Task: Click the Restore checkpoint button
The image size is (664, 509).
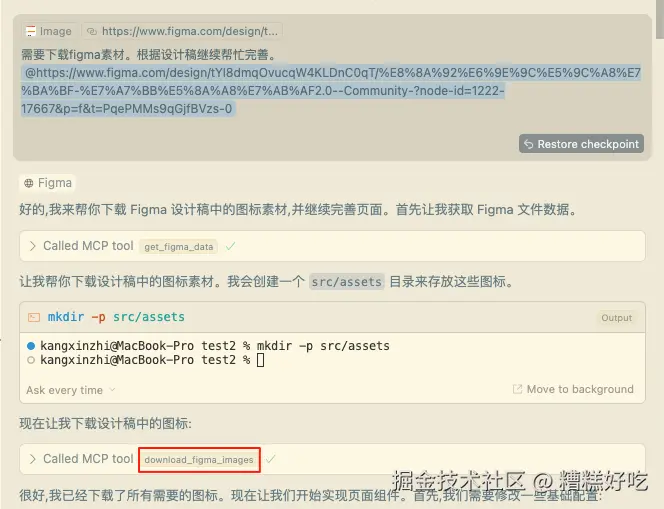Action: [x=581, y=144]
